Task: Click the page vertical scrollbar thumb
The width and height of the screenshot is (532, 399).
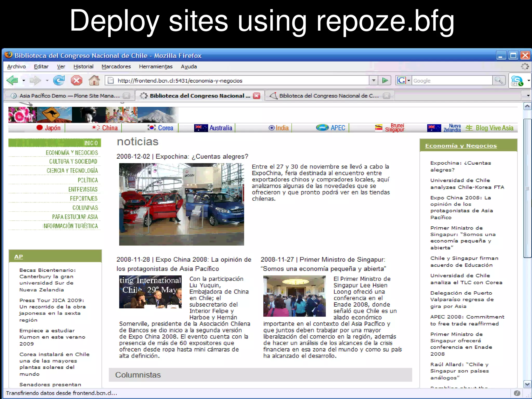Action: point(527,188)
